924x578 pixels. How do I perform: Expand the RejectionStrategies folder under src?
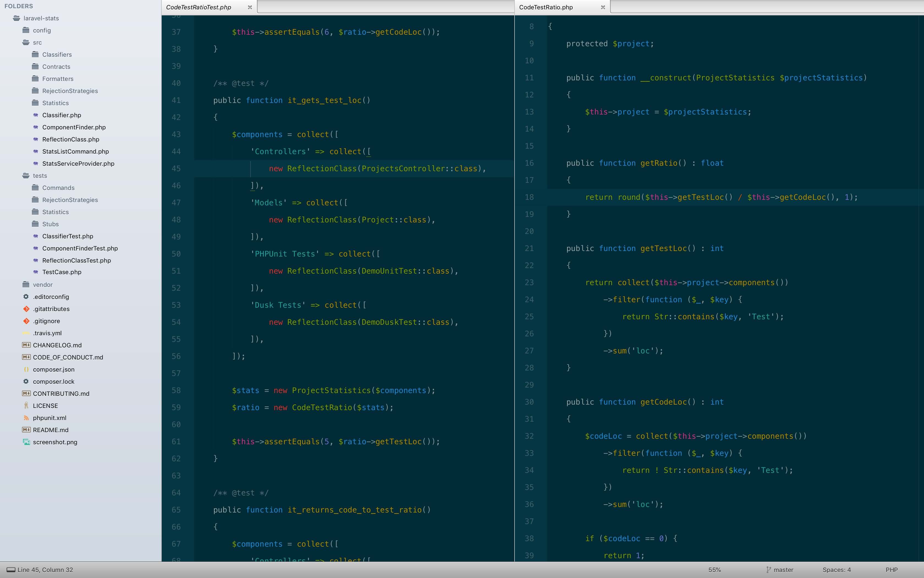pyautogui.click(x=70, y=91)
